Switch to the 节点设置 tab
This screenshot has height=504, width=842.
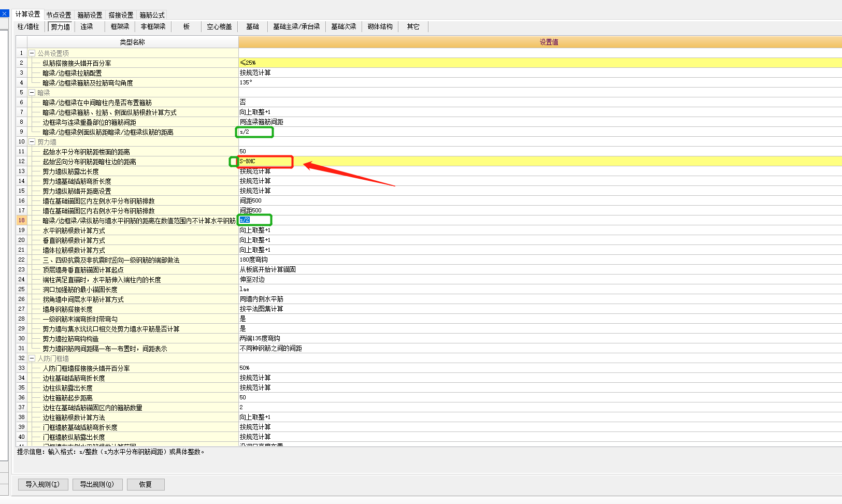59,15
